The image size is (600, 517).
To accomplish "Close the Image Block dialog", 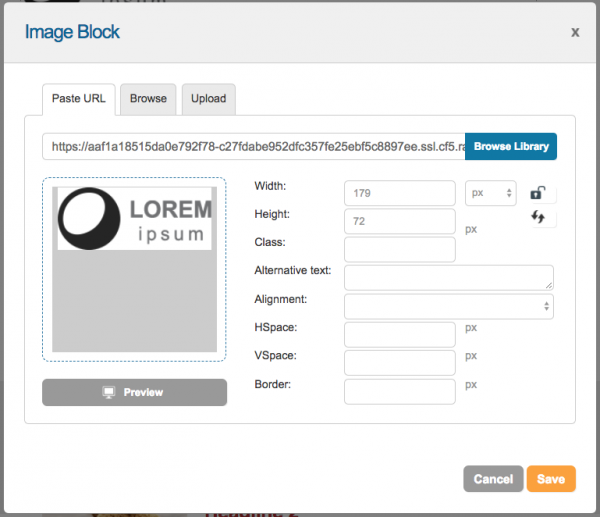I will pyautogui.click(x=575, y=32).
